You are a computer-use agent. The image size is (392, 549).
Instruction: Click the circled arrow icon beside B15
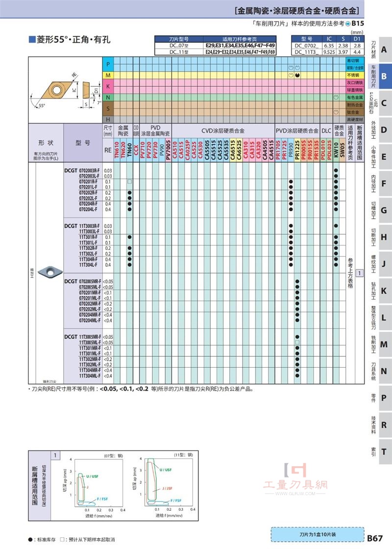[x=347, y=24]
